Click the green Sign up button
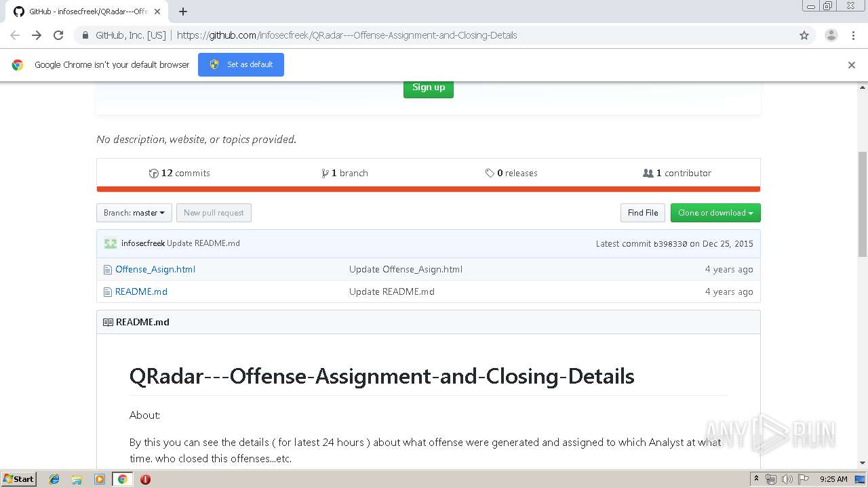 pos(429,87)
